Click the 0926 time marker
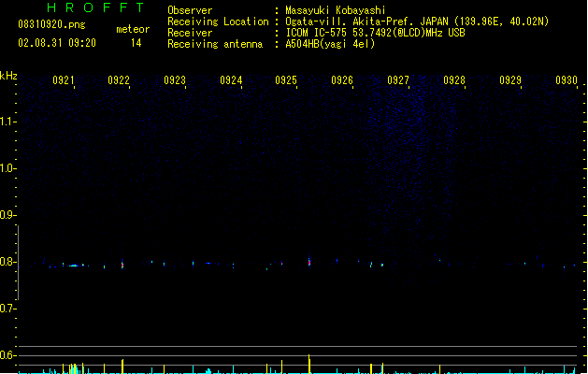This screenshot has width=588, height=374. click(342, 80)
